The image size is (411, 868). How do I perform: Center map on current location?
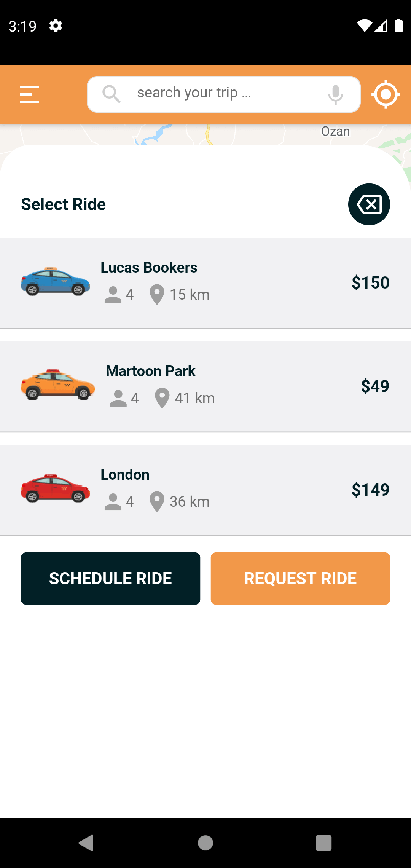point(386,94)
